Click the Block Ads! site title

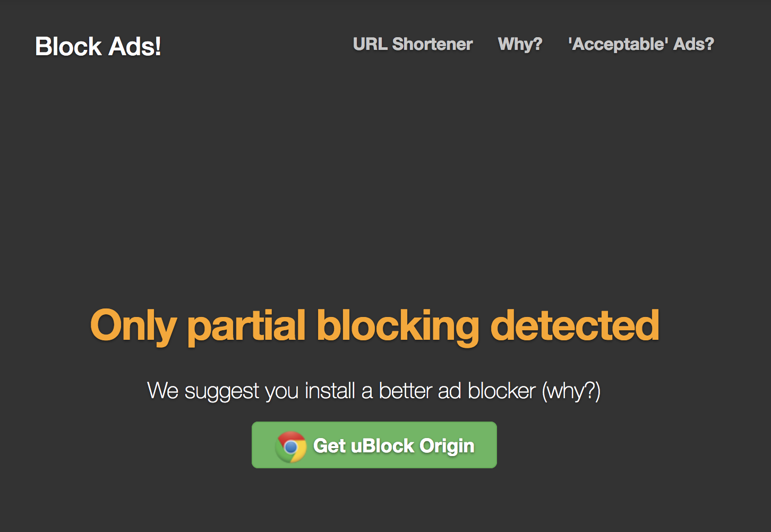[98, 47]
